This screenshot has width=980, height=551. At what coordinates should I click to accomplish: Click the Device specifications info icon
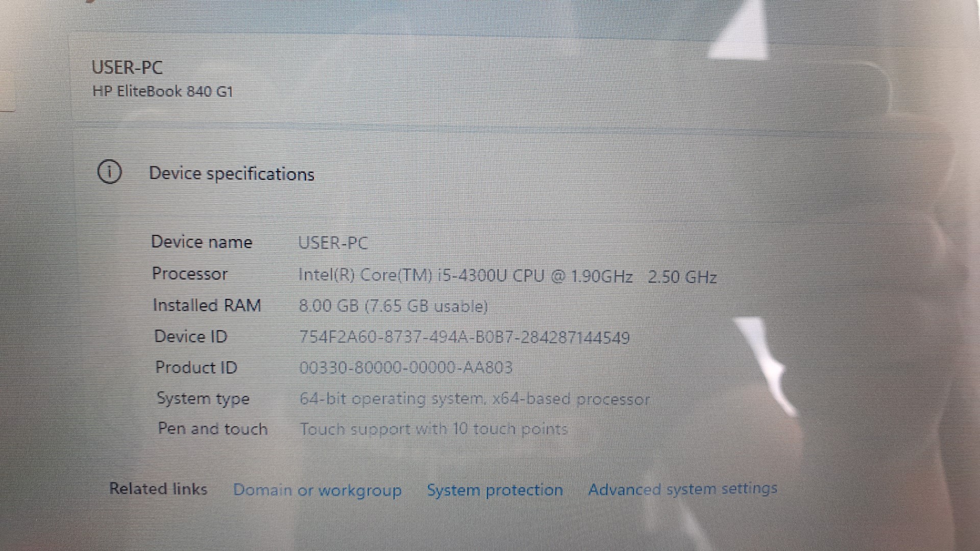(109, 172)
